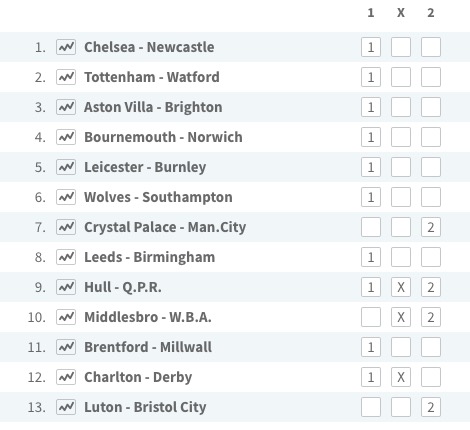Show graph icon for Brentford - Millwall
The image size is (470, 430).
click(66, 347)
